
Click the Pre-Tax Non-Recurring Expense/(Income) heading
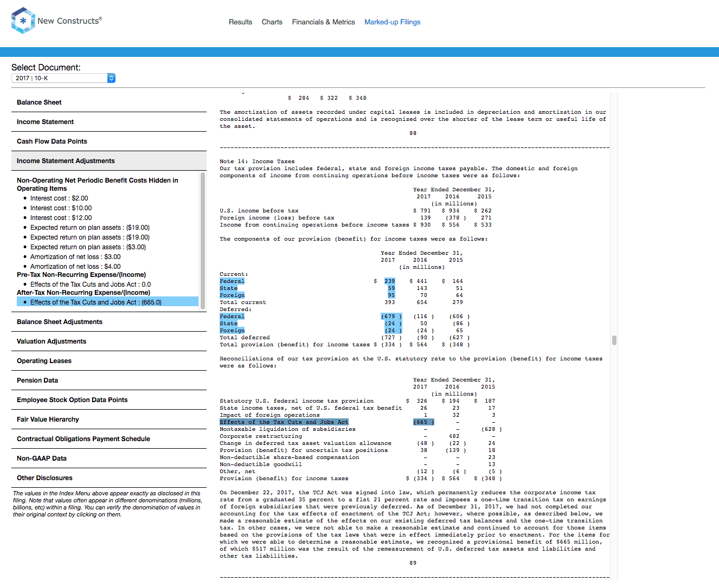pyautogui.click(x=81, y=275)
